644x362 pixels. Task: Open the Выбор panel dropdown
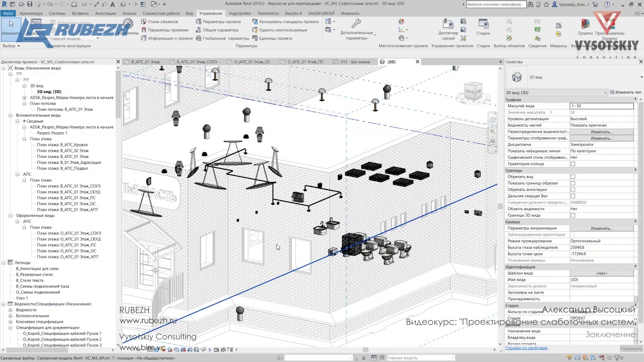pyautogui.click(x=11, y=46)
